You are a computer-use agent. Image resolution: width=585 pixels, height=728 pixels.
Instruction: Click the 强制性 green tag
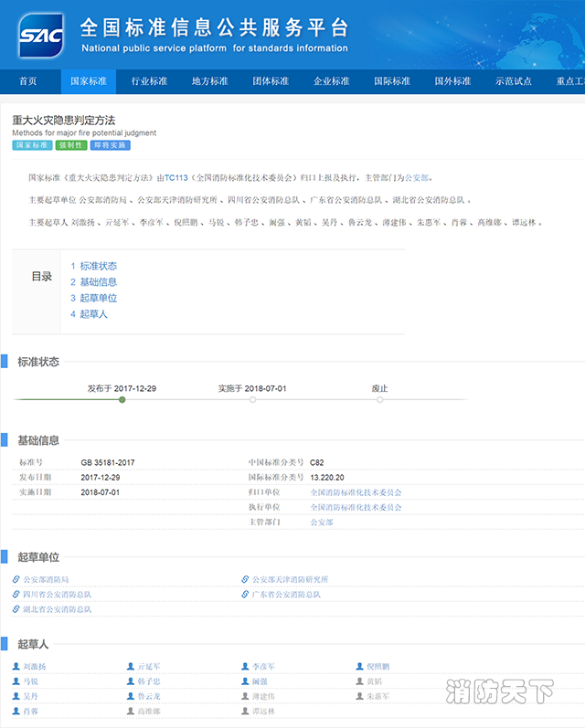point(70,145)
